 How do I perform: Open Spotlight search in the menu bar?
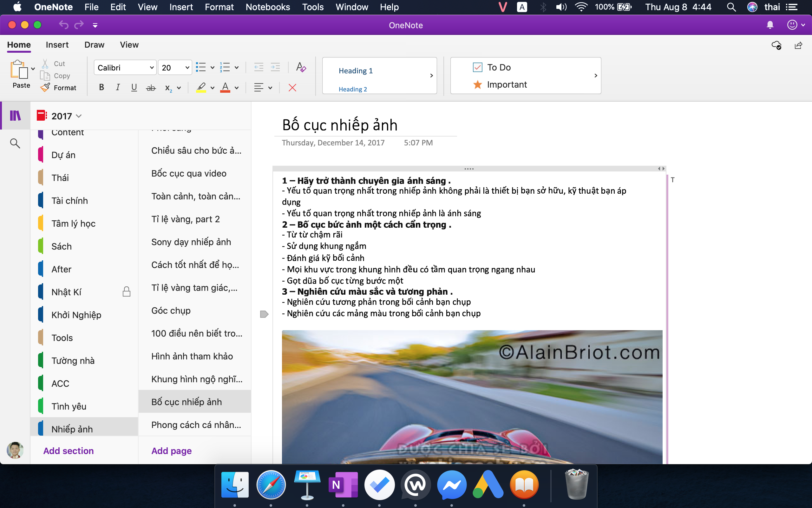[731, 7]
